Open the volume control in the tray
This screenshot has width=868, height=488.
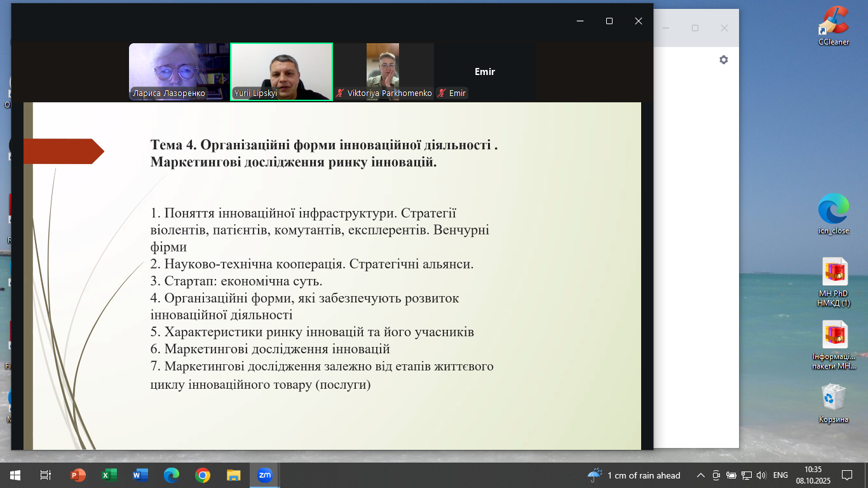tap(761, 475)
